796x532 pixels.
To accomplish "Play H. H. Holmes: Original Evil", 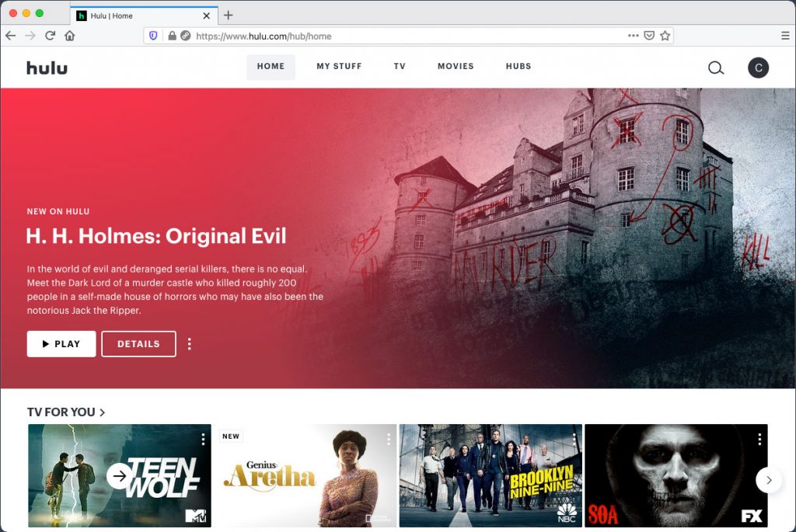I will pyautogui.click(x=61, y=344).
